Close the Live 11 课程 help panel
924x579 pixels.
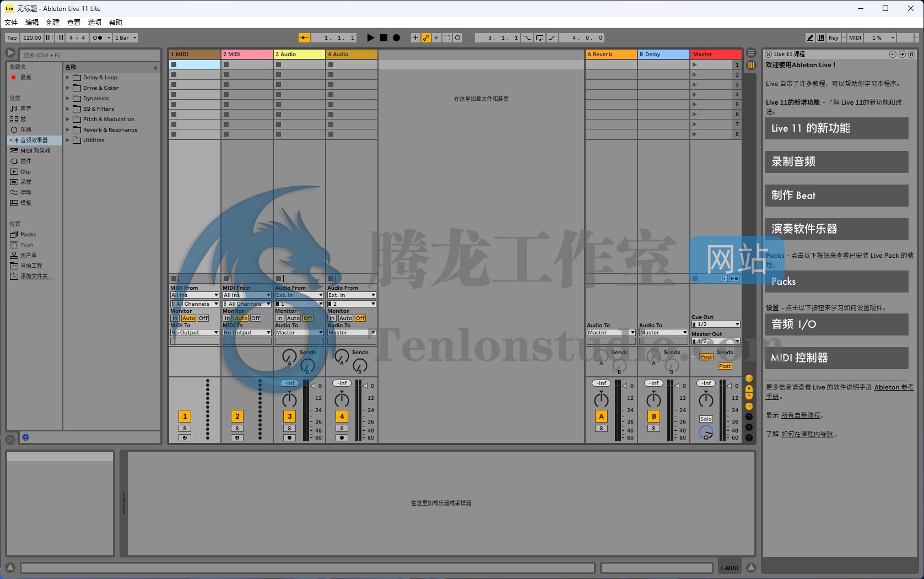[768, 54]
